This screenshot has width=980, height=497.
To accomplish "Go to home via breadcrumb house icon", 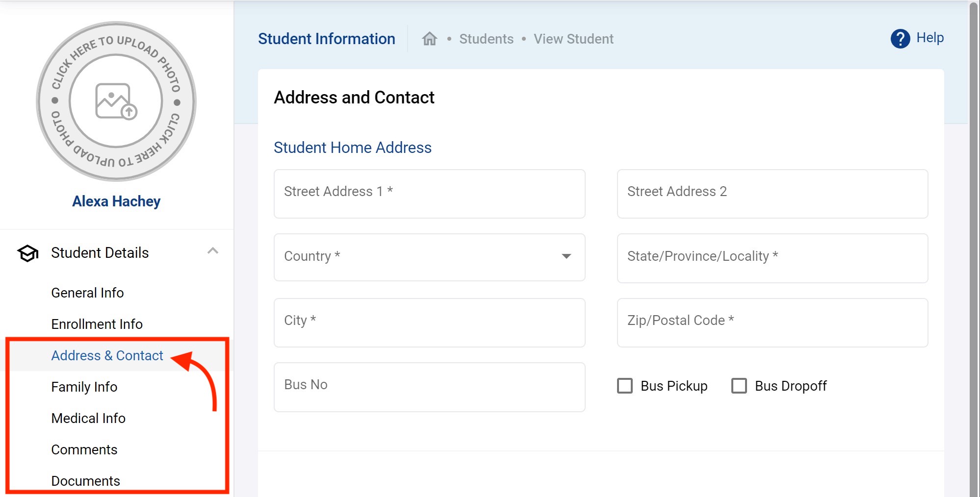I will tap(429, 39).
